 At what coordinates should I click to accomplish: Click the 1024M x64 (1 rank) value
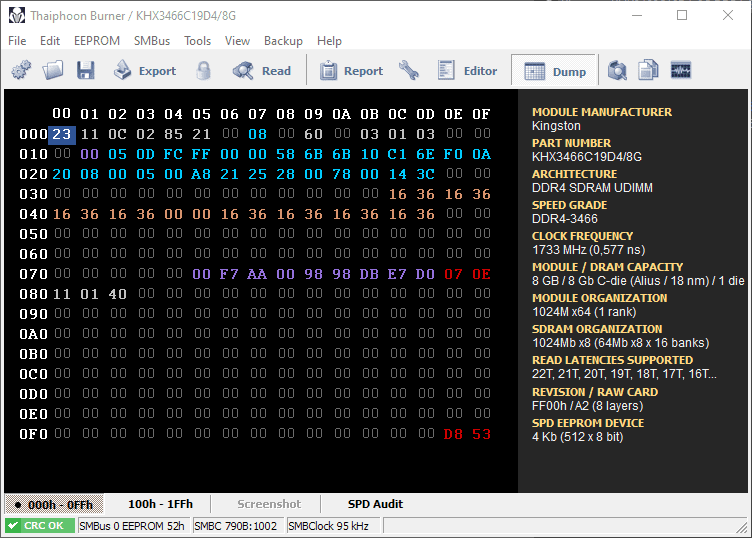coord(584,312)
